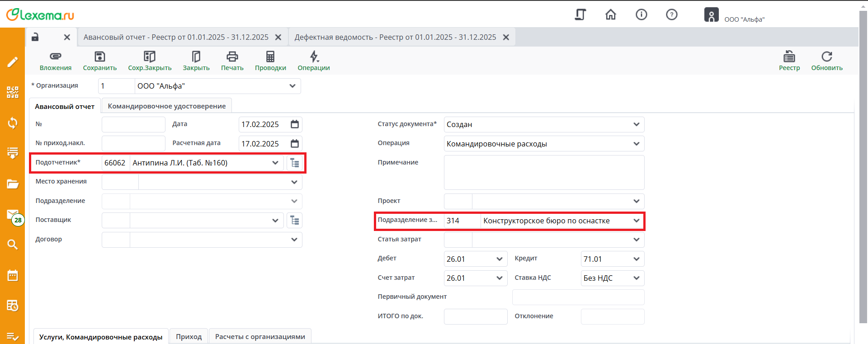This screenshot has height=344, width=868.
Task: Click the search magnifier in left sidebar
Action: 13,245
